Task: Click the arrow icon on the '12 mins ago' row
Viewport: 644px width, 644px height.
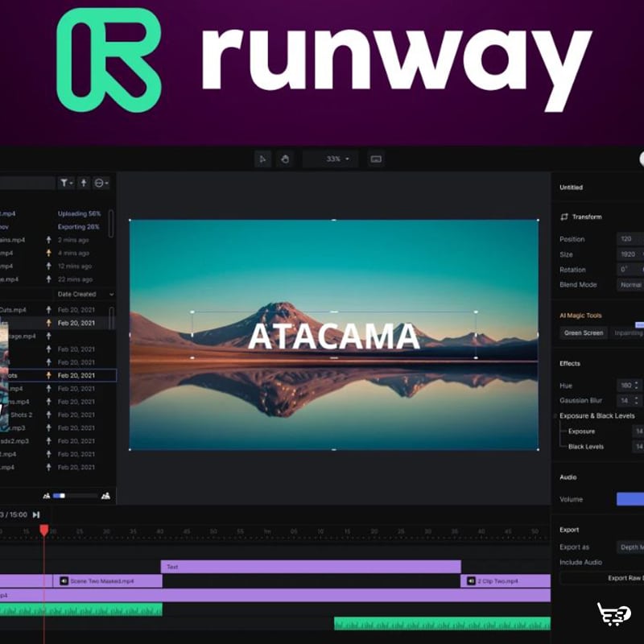Action: (48, 266)
